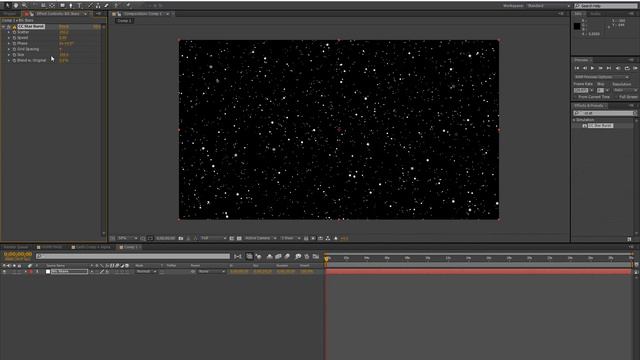This screenshot has width=640, height=360.
Task: Toggle draft 3D in timeline
Action: click(x=258, y=256)
